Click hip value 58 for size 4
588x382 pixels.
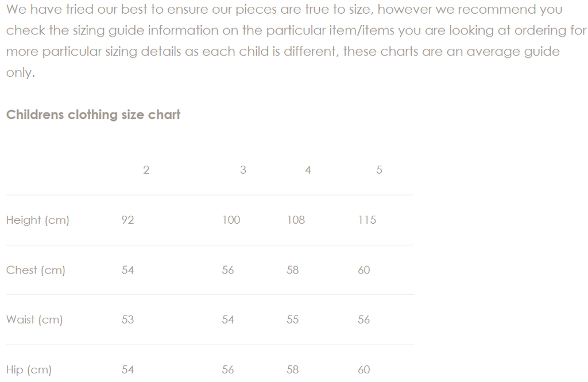click(x=293, y=370)
